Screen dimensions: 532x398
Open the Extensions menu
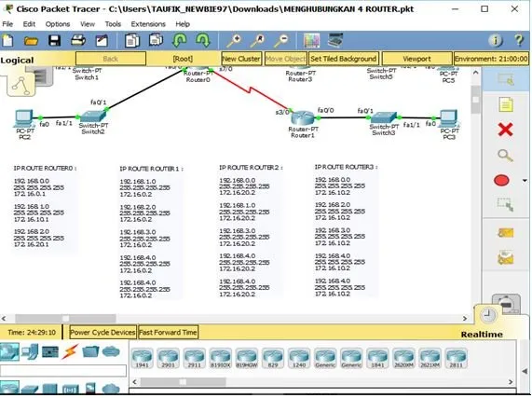pyautogui.click(x=148, y=24)
